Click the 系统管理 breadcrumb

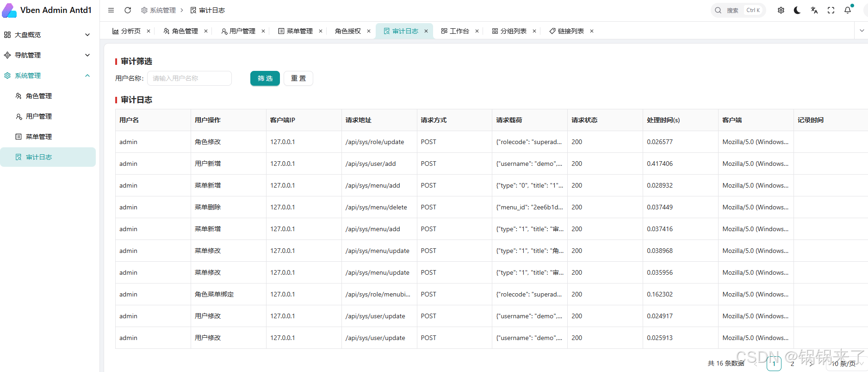159,10
